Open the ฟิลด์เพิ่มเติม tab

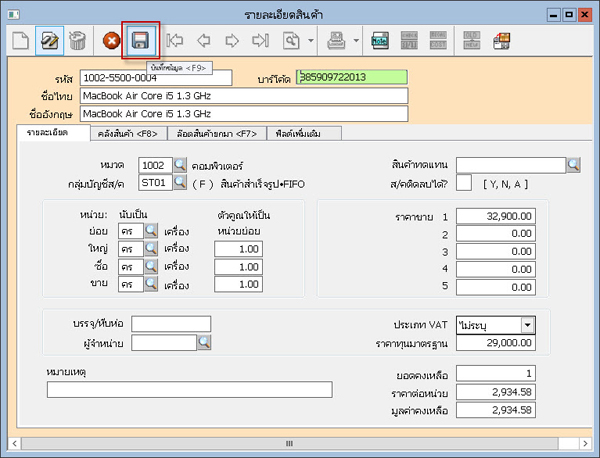(x=304, y=134)
